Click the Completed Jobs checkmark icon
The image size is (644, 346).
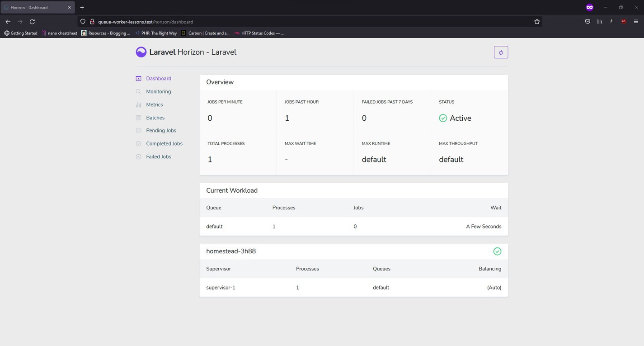(x=138, y=143)
